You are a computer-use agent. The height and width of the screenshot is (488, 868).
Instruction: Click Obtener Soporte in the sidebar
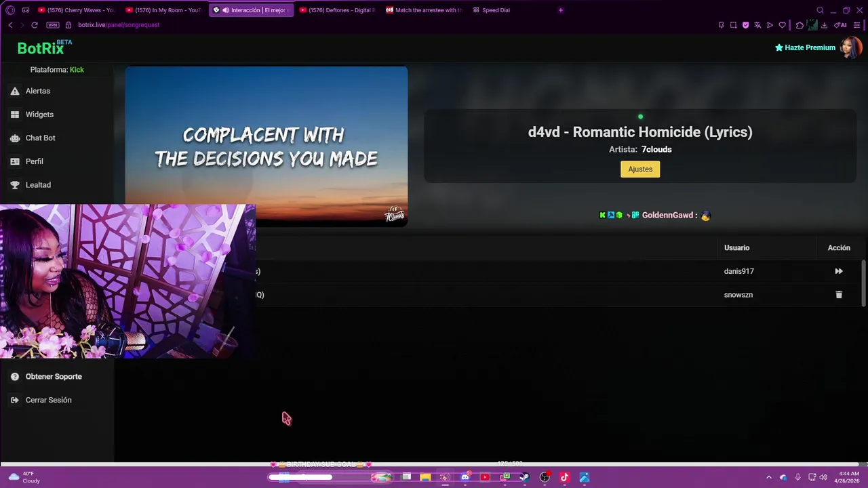54,377
